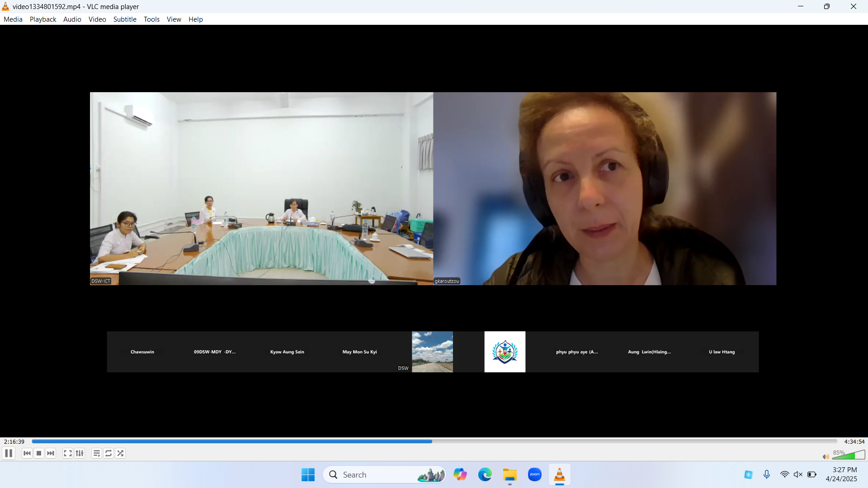
Task: Open the Tools menu
Action: tap(151, 19)
